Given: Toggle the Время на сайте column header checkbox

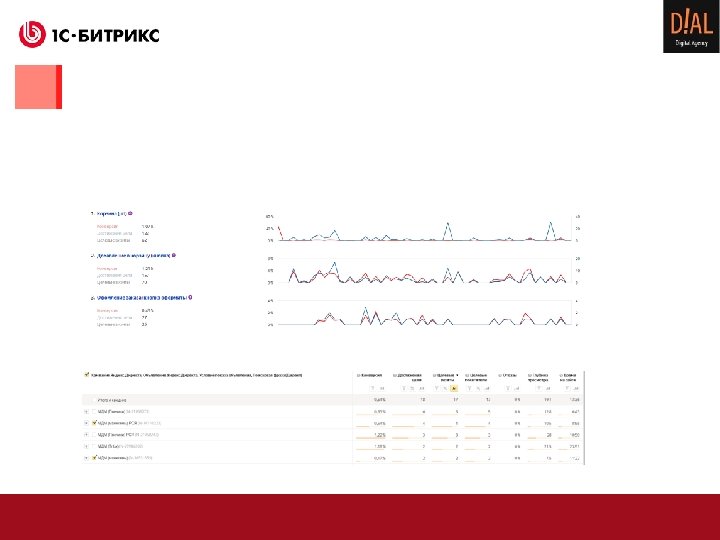Looking at the screenshot, I should [x=560, y=375].
